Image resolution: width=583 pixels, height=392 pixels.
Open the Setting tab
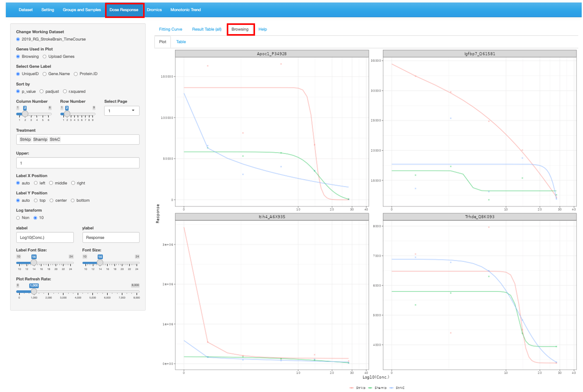tap(48, 10)
